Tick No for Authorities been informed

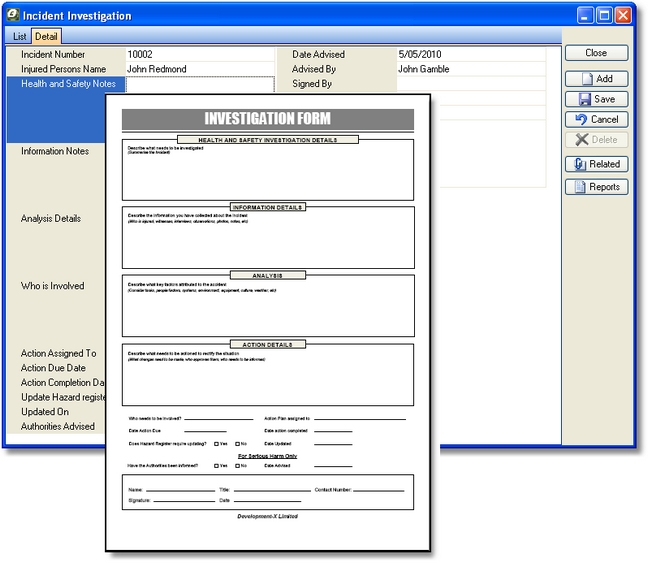(x=238, y=466)
